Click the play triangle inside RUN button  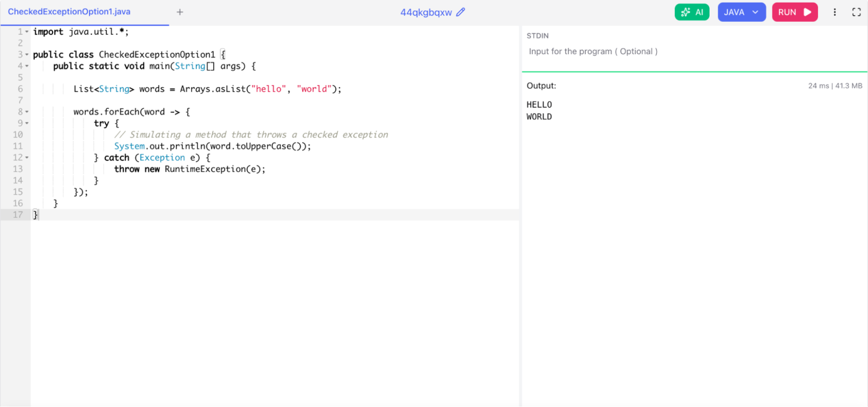click(x=807, y=12)
